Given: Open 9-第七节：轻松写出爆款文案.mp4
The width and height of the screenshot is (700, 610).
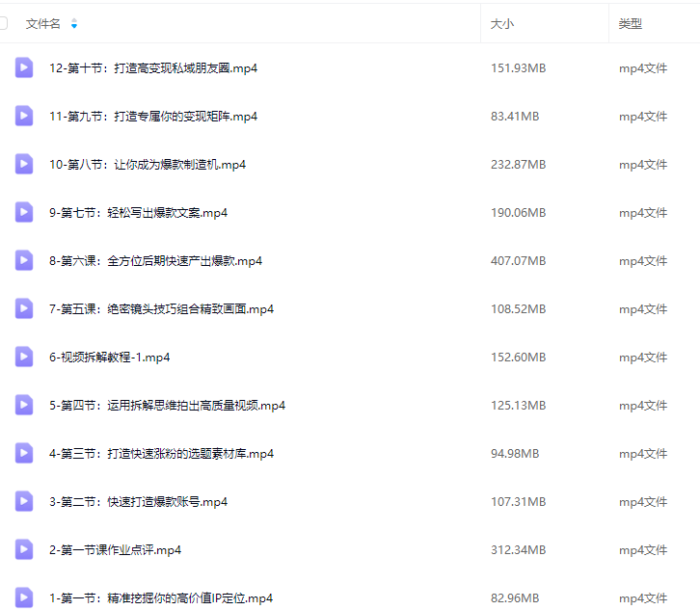Looking at the screenshot, I should 138,213.
